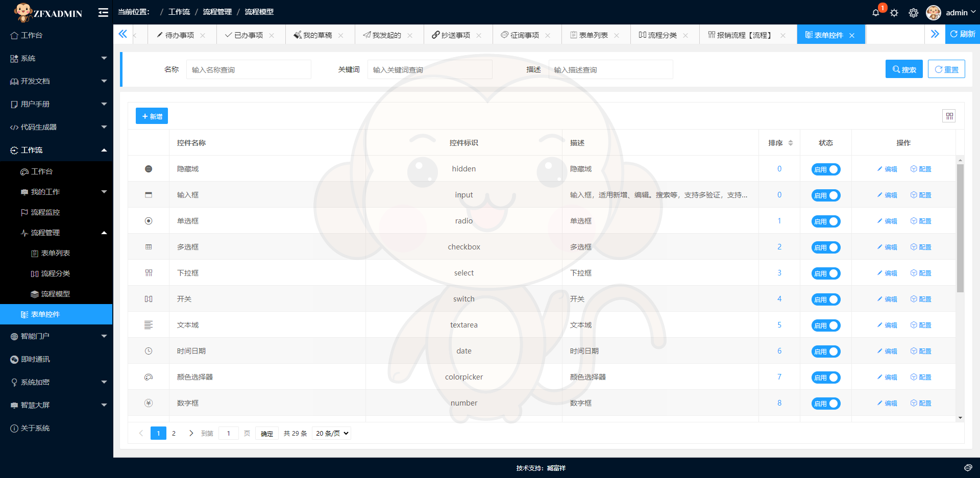
Task: Switch to the 抄送事项 tab
Action: pos(455,35)
